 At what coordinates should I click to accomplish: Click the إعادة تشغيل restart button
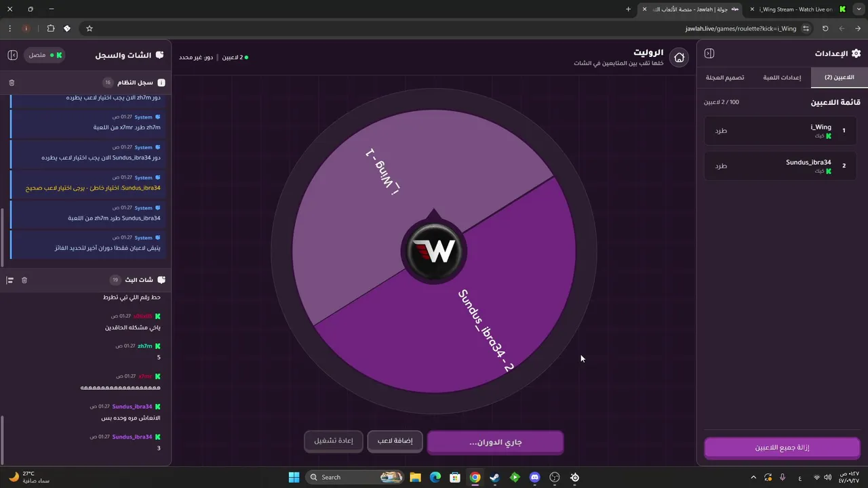pyautogui.click(x=333, y=441)
